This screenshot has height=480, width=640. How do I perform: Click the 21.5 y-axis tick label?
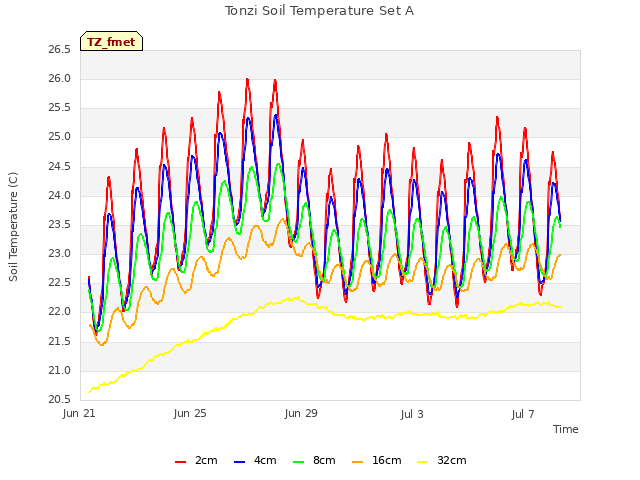(60, 342)
